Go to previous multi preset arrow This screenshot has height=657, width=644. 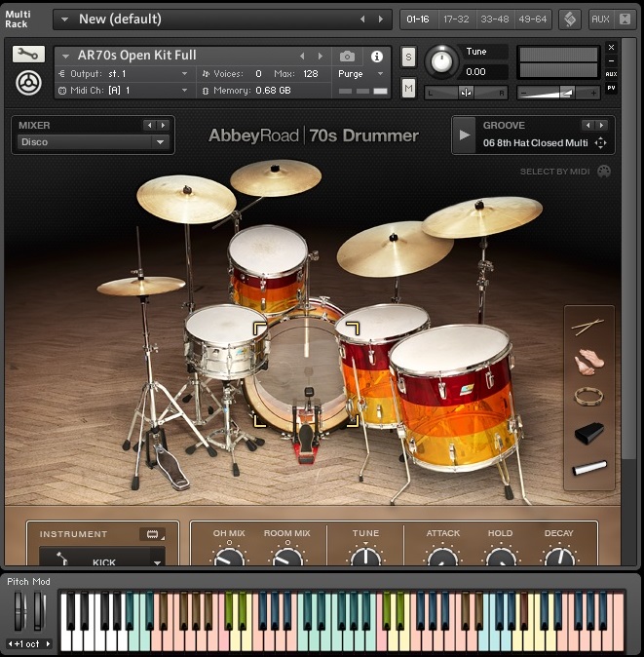362,19
